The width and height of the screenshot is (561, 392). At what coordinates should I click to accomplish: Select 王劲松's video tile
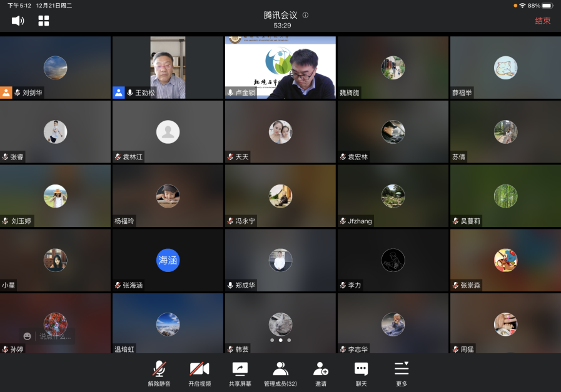click(x=168, y=68)
